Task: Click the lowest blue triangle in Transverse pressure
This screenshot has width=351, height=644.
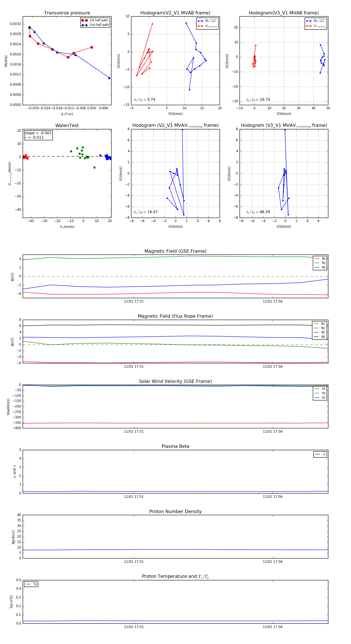Action: click(x=109, y=78)
